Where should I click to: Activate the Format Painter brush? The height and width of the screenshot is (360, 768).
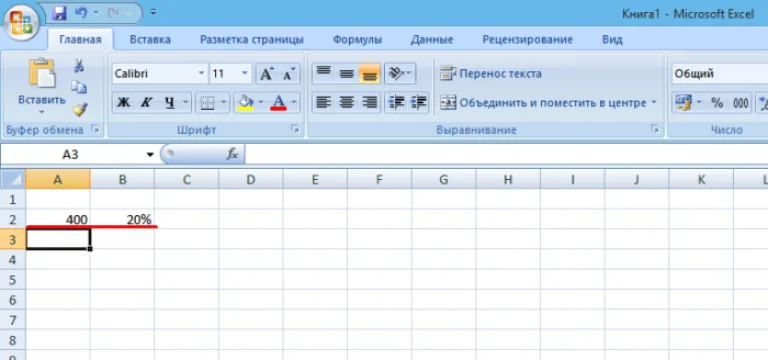click(80, 109)
